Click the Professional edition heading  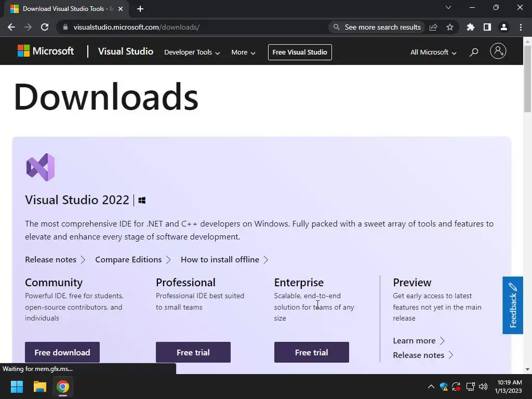click(185, 282)
